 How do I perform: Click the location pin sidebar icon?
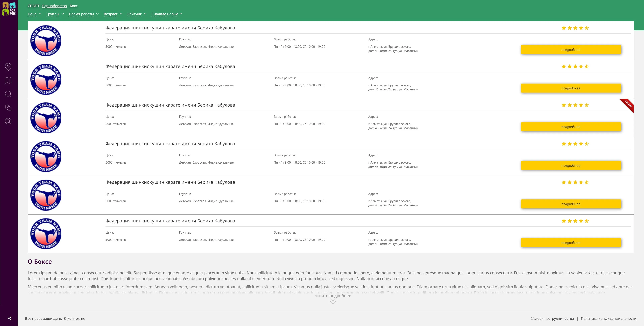tap(8, 67)
